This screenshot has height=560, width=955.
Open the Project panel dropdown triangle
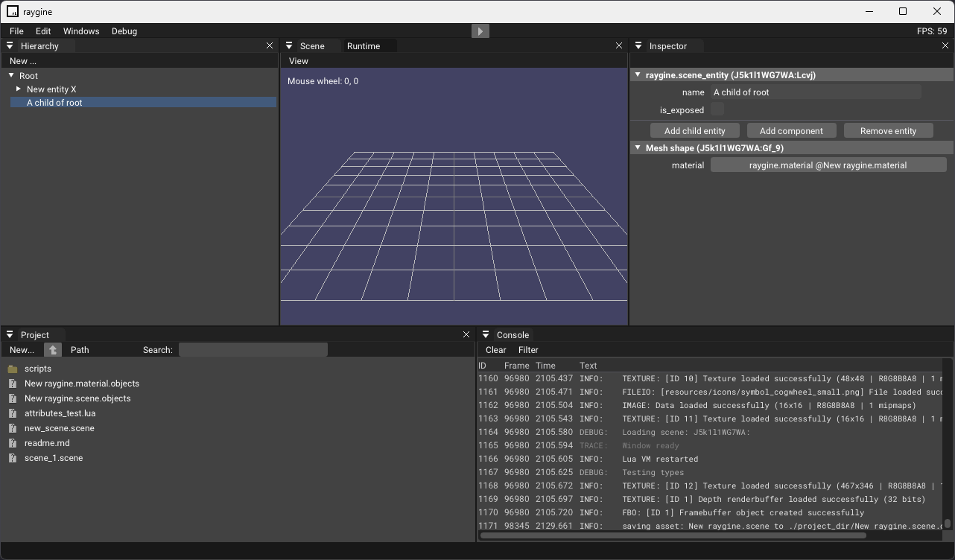coord(10,335)
